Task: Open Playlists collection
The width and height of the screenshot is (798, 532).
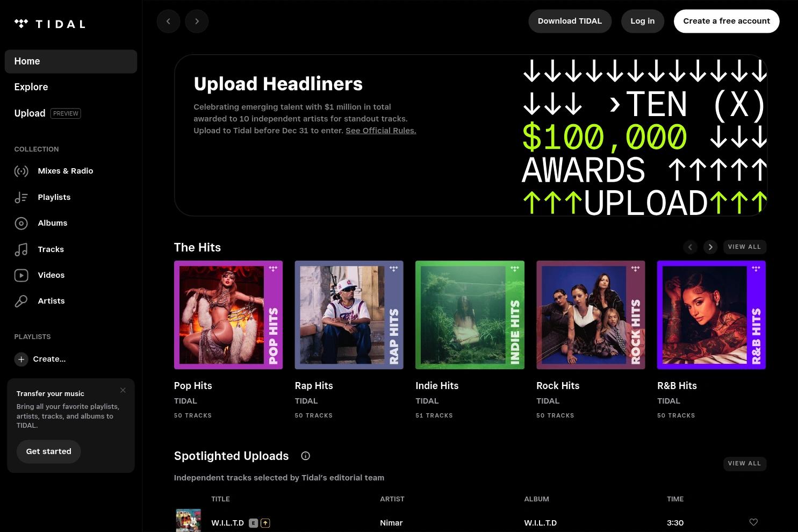Action: point(54,197)
